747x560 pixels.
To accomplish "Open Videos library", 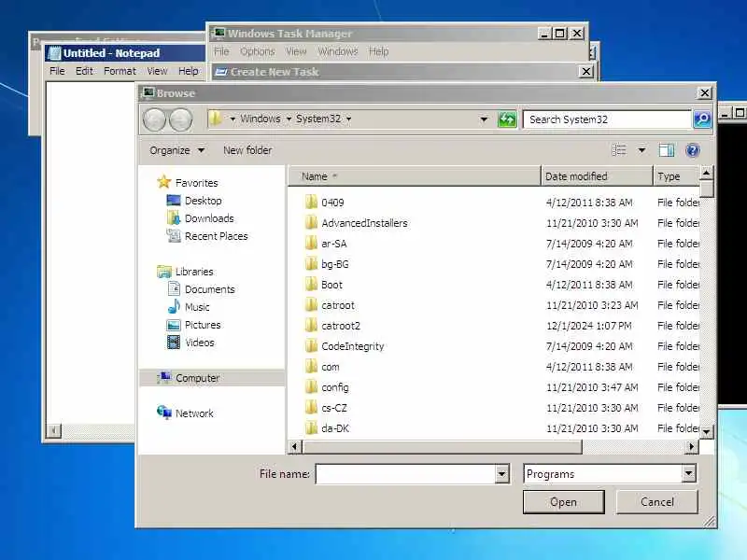I will tap(199, 343).
